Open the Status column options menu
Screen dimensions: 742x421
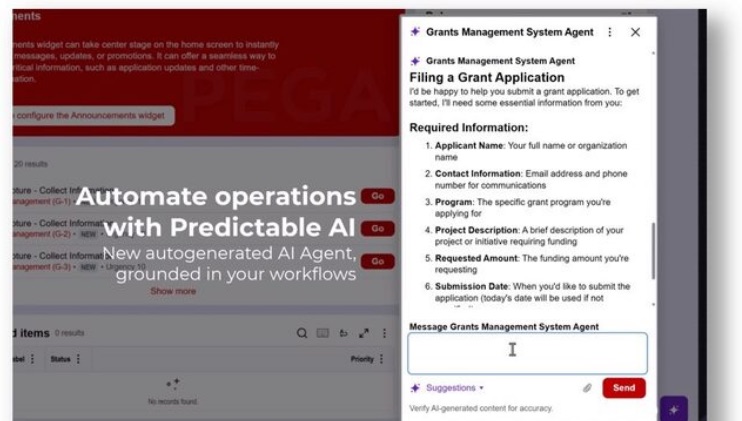coord(78,358)
